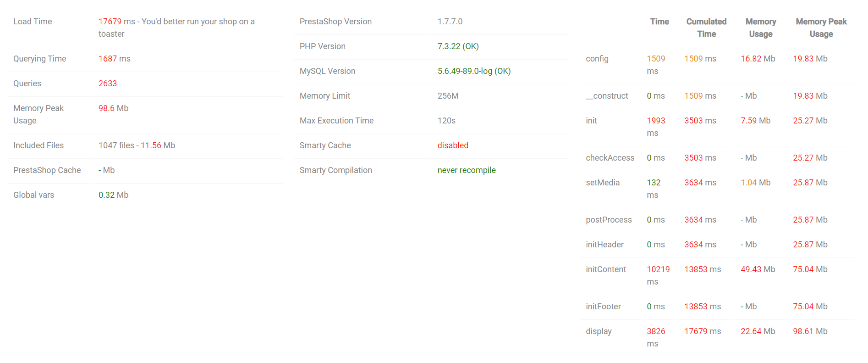Select the Querying Time label
Image resolution: width=868 pixels, height=363 pixels.
tap(40, 59)
